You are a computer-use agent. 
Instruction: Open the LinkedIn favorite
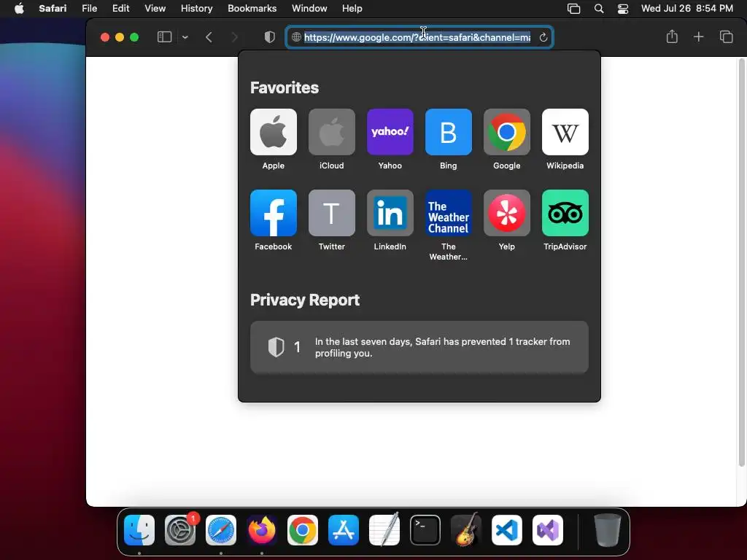click(x=390, y=213)
